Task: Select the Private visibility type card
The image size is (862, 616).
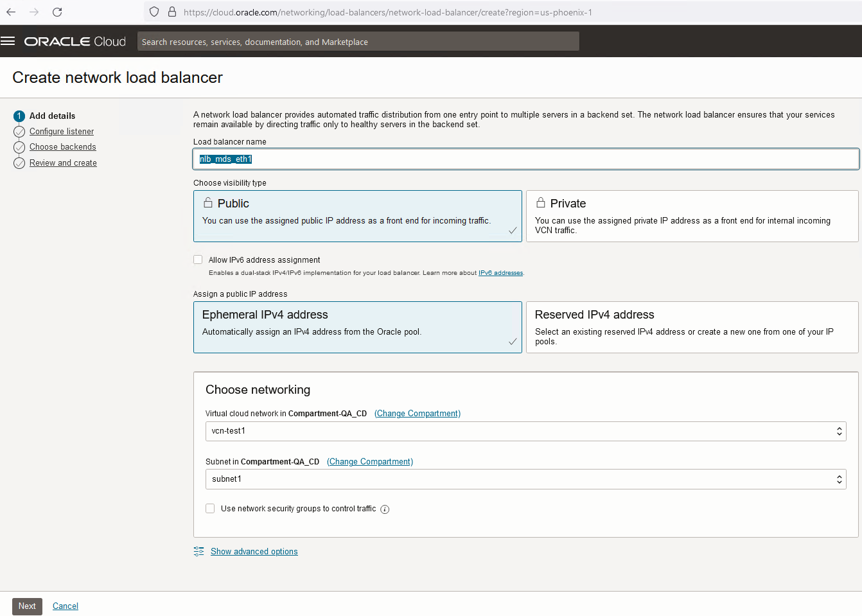Action: (x=692, y=216)
